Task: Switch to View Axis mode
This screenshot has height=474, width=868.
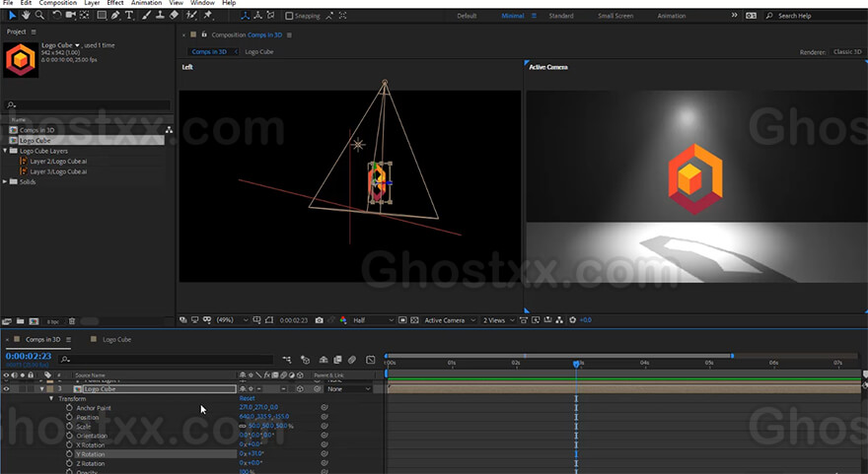Action: pyautogui.click(x=270, y=16)
